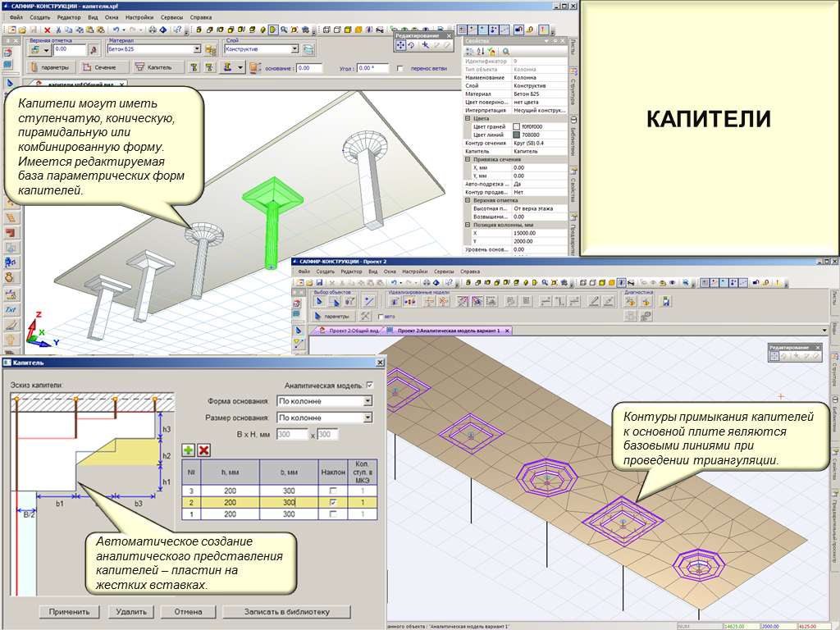Toggle the Аналитическая модель checkbox
This screenshot has height=630, width=840.
[369, 385]
